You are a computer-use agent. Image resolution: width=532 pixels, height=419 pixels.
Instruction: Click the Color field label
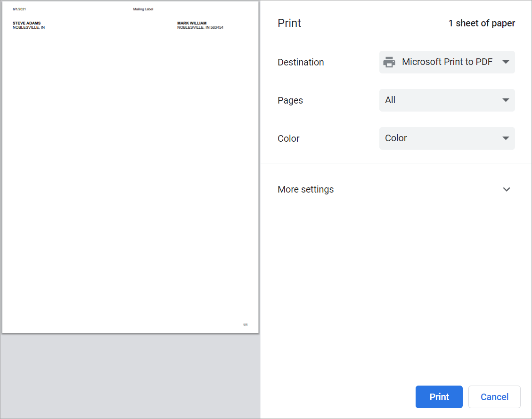tap(288, 138)
